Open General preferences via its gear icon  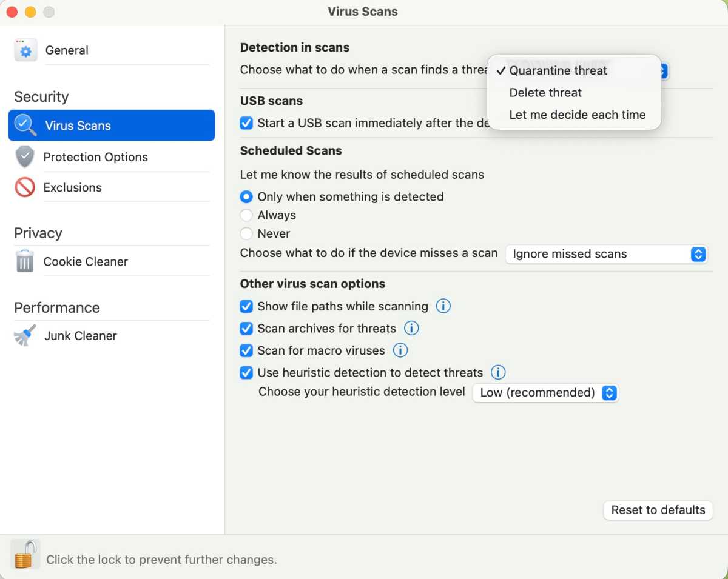(25, 50)
